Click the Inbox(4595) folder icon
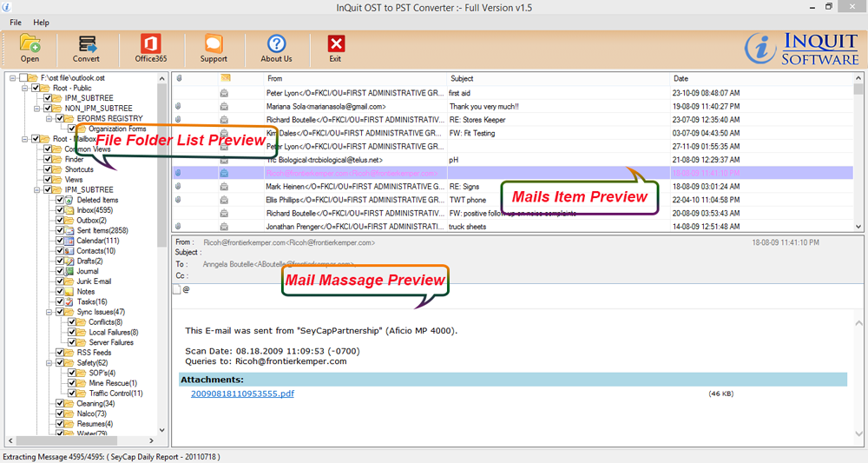The width and height of the screenshot is (868, 463). pos(69,210)
